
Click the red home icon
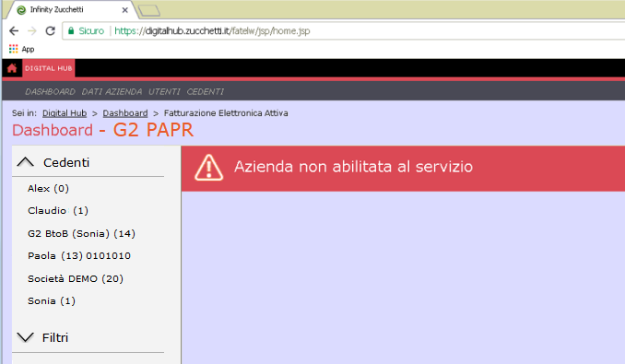12,68
